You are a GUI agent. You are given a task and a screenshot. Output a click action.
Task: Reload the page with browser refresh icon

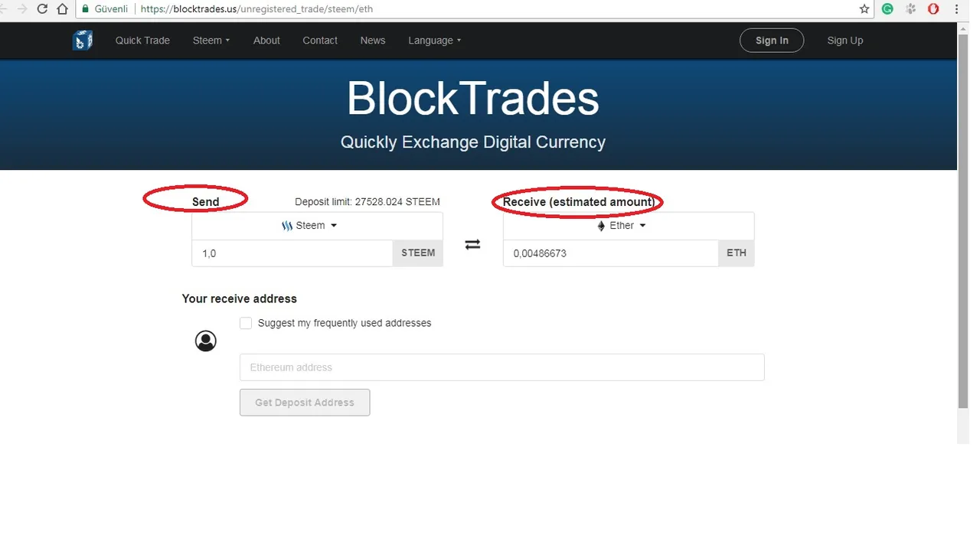[x=42, y=9]
